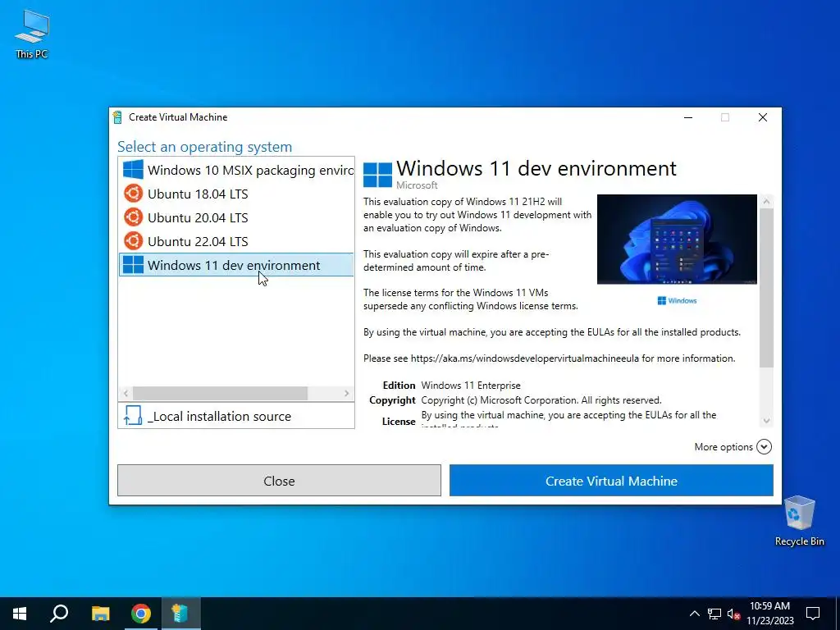Click the 'Windows 11 Enterprise' edition value
840x630 pixels.
point(471,386)
